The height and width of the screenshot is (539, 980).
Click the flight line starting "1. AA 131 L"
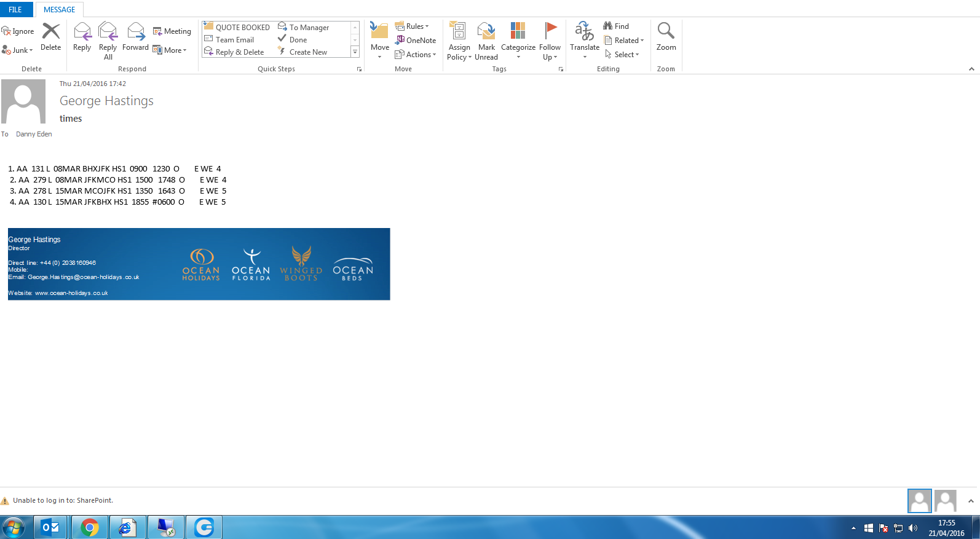pyautogui.click(x=114, y=168)
